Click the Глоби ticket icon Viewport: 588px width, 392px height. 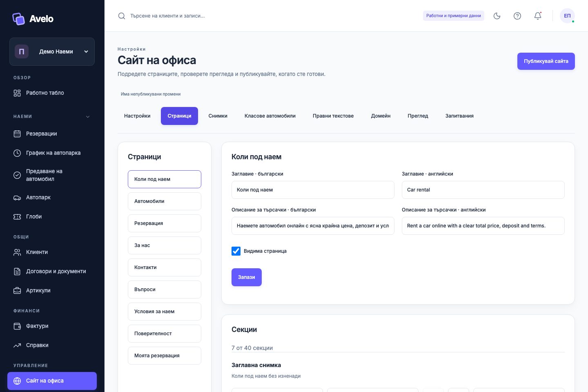point(17,217)
